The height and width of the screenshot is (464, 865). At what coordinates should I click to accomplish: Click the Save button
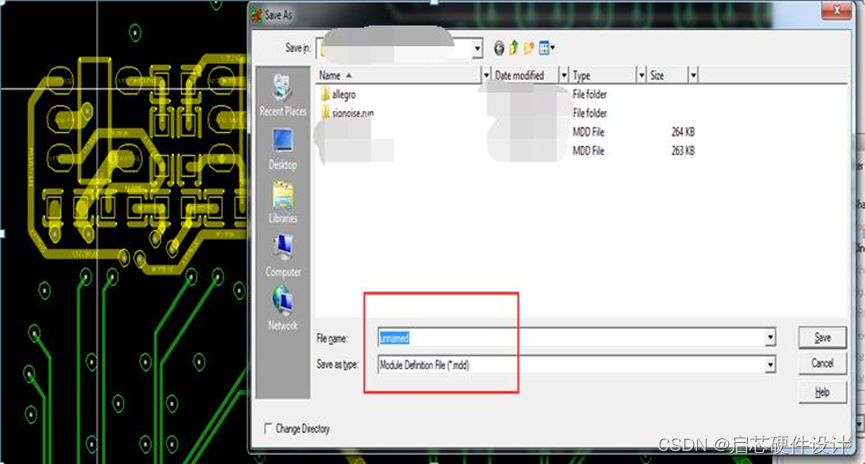coord(822,338)
